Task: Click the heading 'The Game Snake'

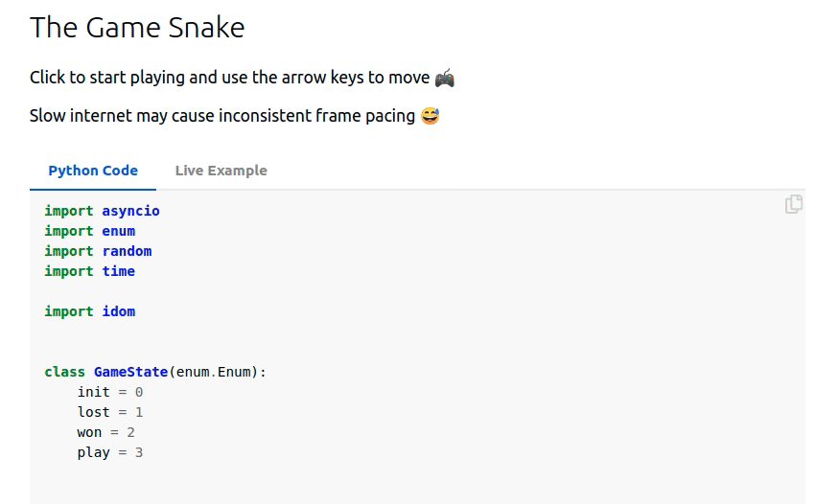Action: coord(137,28)
